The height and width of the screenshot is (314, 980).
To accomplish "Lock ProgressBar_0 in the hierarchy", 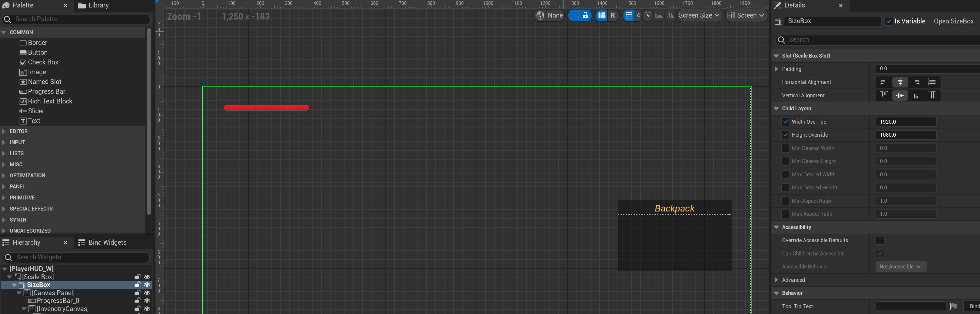I will 137,301.
